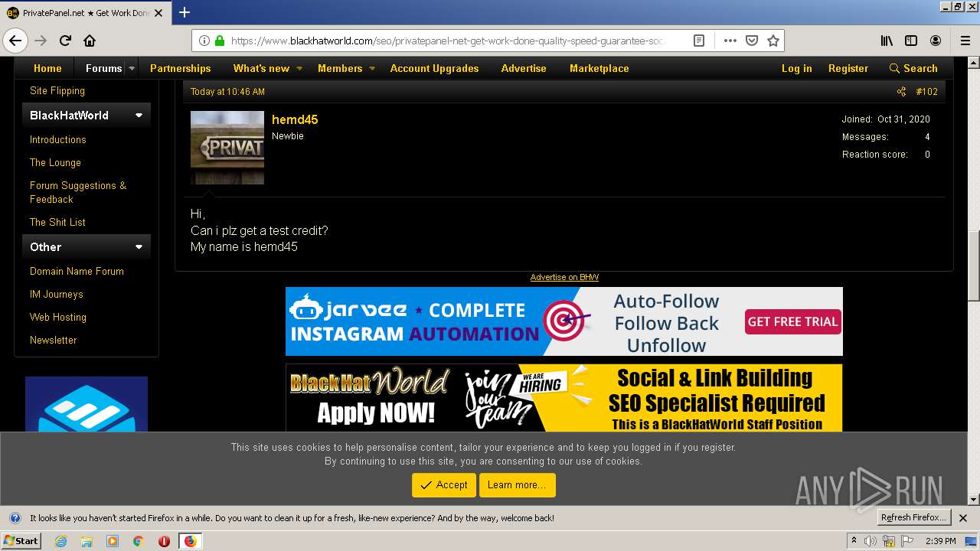Click Learn more about cookies
This screenshot has width=980, height=551.
point(517,485)
